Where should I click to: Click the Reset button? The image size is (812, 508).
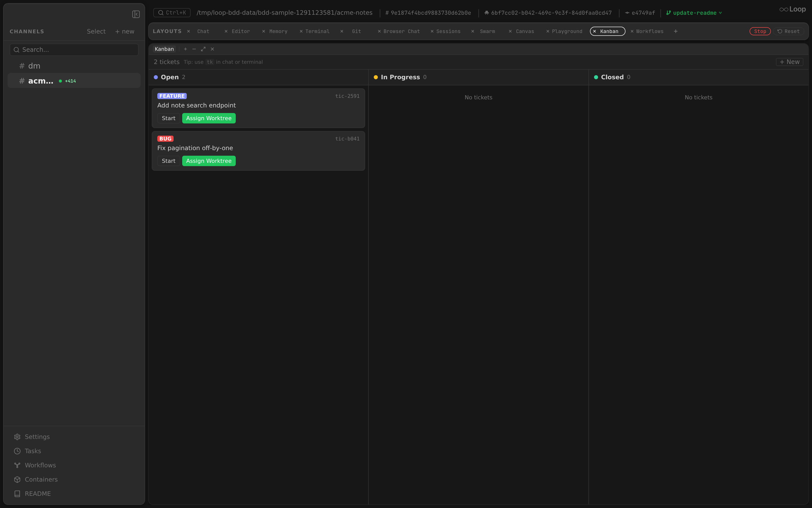tap(788, 31)
